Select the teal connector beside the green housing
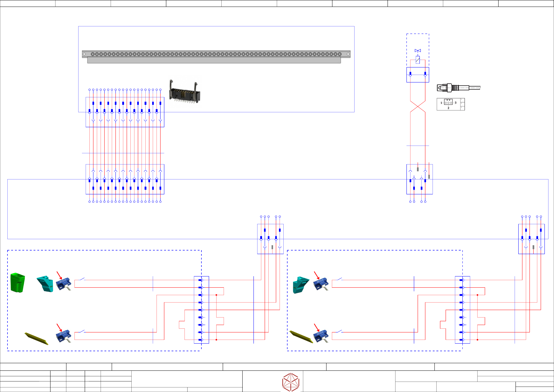Viewport: 554px width, 392px height. [x=45, y=284]
